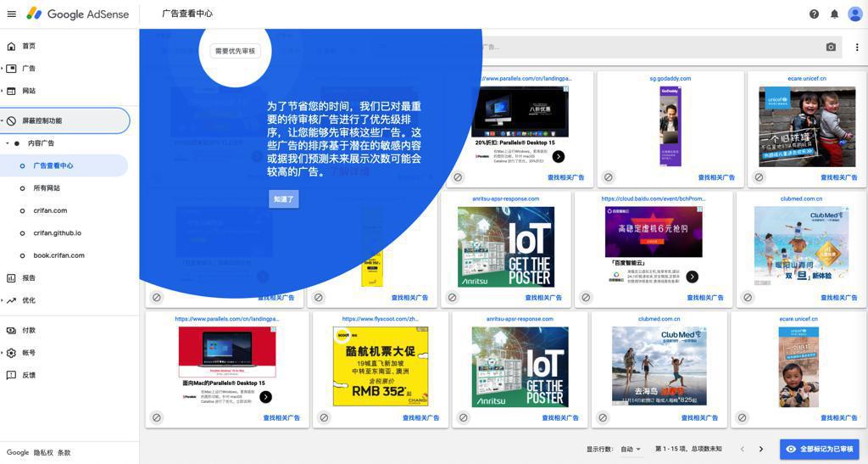Viewport: 868px width, 464px height.
Task: Open the three-dot more options menu
Action: click(857, 47)
